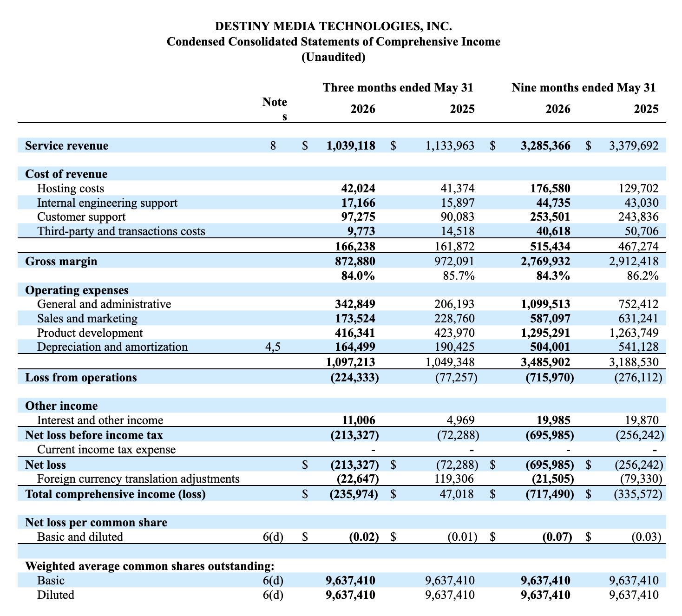Click operating expenses total 3,188,530
682x616 pixels.
tap(634, 362)
